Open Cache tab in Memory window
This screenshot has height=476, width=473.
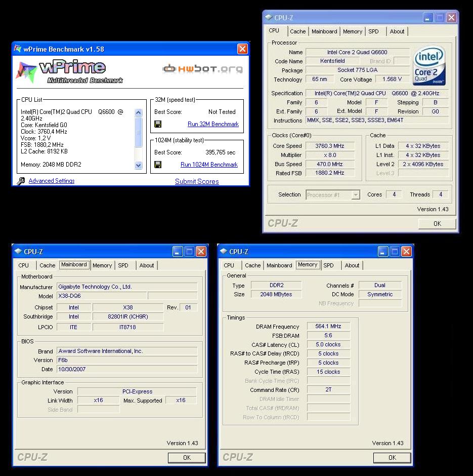pyautogui.click(x=252, y=265)
